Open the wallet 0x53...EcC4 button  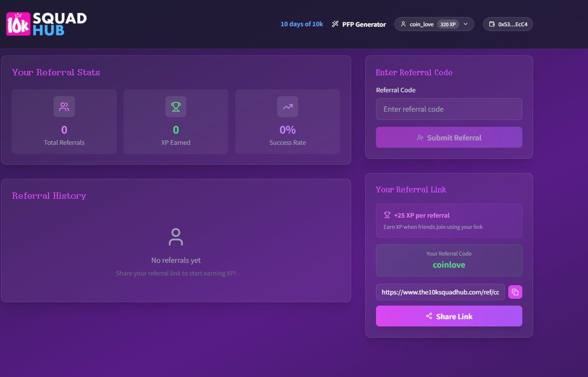coord(508,24)
